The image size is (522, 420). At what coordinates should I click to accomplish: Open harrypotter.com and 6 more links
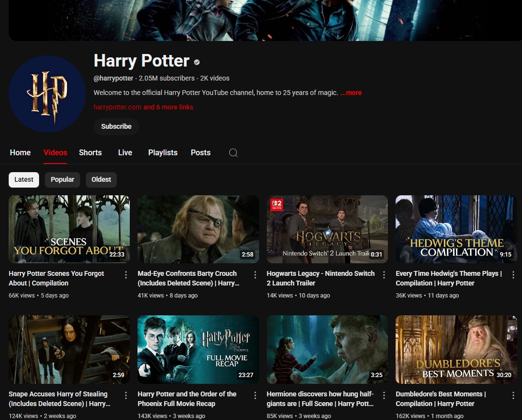click(143, 107)
